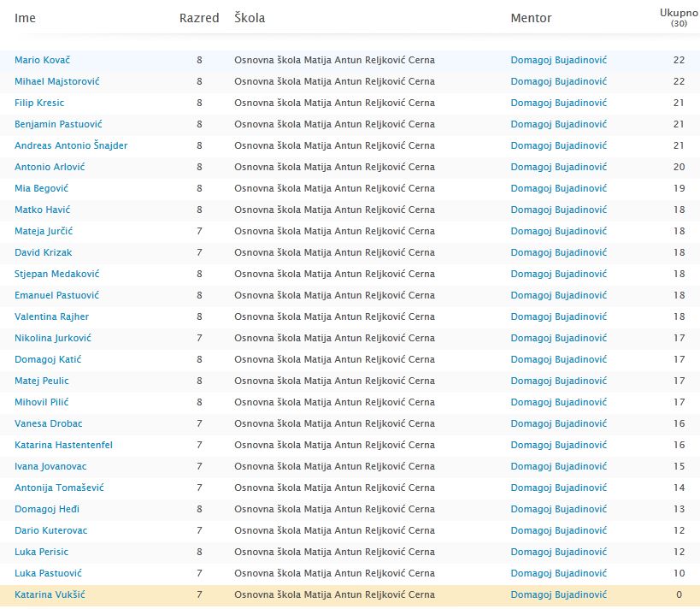Open Antonio Arlović student link

coord(50,167)
